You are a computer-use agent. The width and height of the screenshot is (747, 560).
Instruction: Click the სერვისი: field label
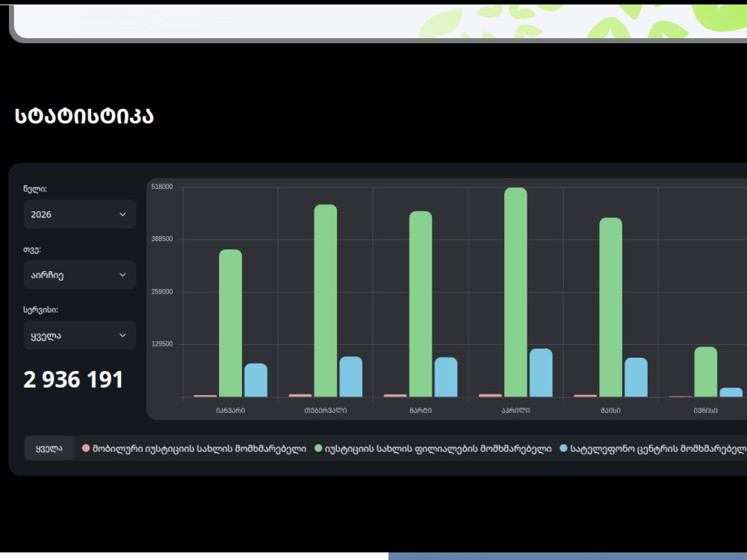[40, 310]
